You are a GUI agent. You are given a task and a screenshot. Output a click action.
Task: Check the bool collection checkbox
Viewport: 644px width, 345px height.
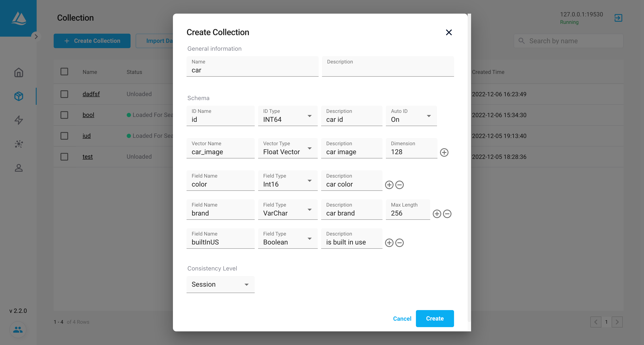coord(64,115)
